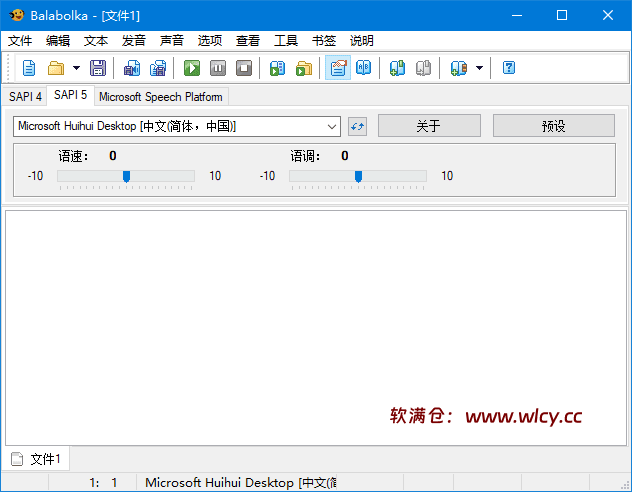
Task: Click the save audio file icon
Action: [x=131, y=68]
